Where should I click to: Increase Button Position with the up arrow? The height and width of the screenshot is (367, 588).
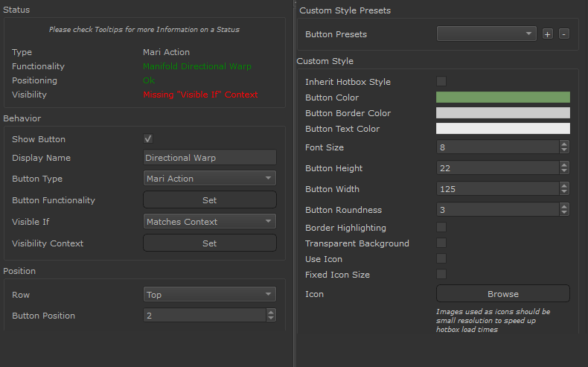point(270,312)
